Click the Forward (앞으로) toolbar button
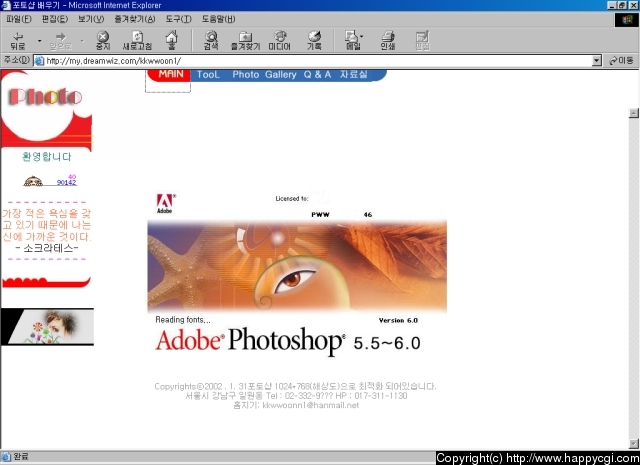 tap(60, 40)
